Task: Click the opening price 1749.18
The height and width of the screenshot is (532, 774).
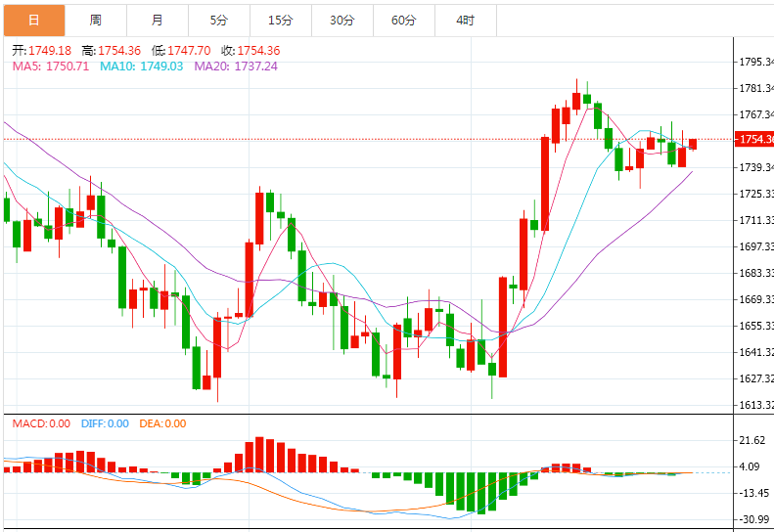Action: coord(50,51)
